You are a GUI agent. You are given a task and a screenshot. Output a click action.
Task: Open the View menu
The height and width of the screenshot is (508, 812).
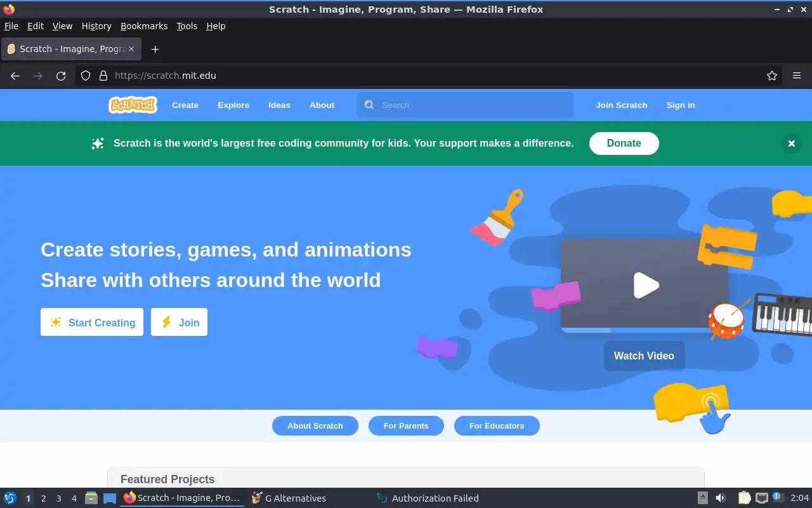point(62,26)
